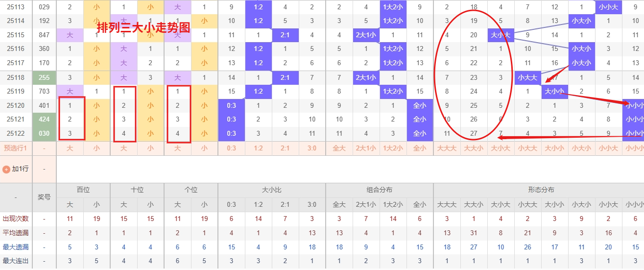Click the green 255 winning number cell
Screen dimensions: 644x270
44,77
